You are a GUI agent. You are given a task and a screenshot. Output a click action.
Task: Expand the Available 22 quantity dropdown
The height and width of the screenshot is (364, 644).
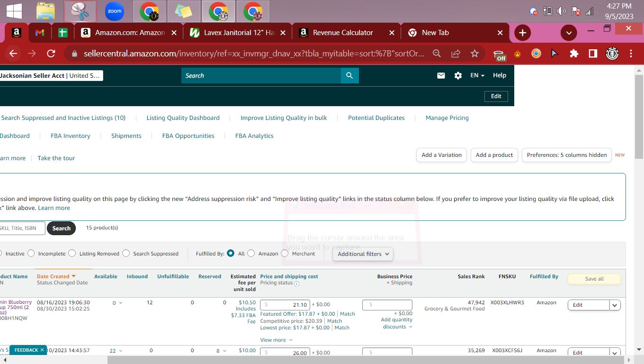pyautogui.click(x=116, y=351)
